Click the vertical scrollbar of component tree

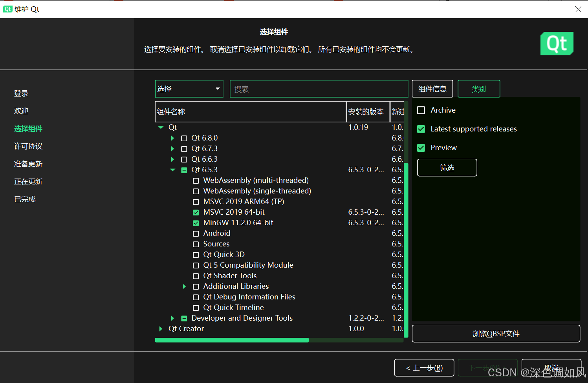406,250
